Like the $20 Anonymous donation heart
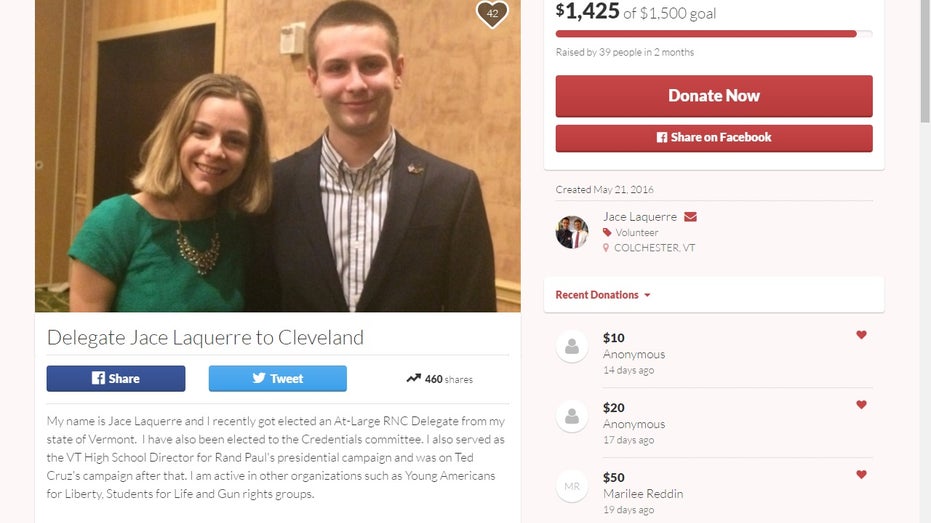Screen dimensions: 931x523 [861, 405]
